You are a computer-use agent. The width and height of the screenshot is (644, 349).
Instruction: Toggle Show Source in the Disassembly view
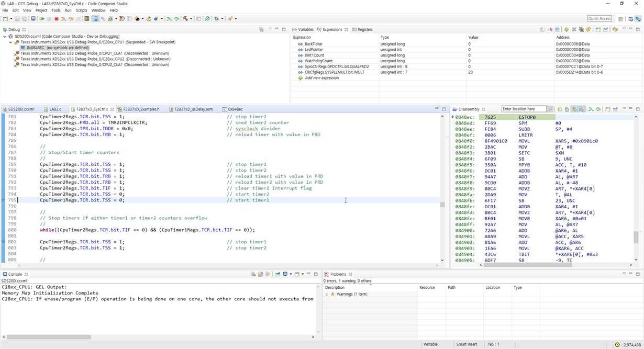581,109
